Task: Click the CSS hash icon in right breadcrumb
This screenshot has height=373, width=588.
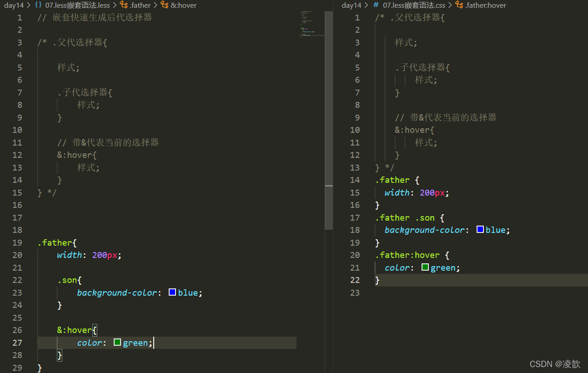Action: [x=376, y=5]
